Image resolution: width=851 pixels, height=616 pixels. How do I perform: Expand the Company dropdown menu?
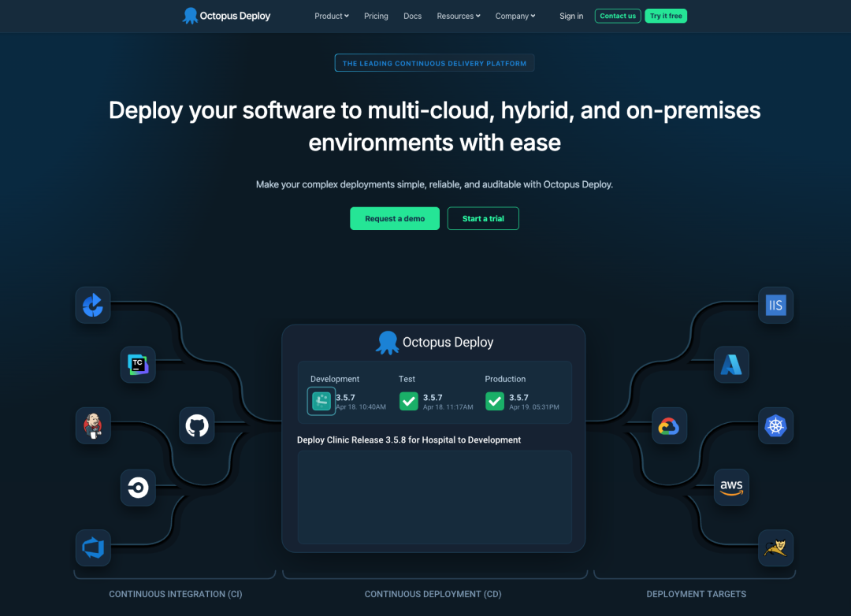tap(515, 17)
